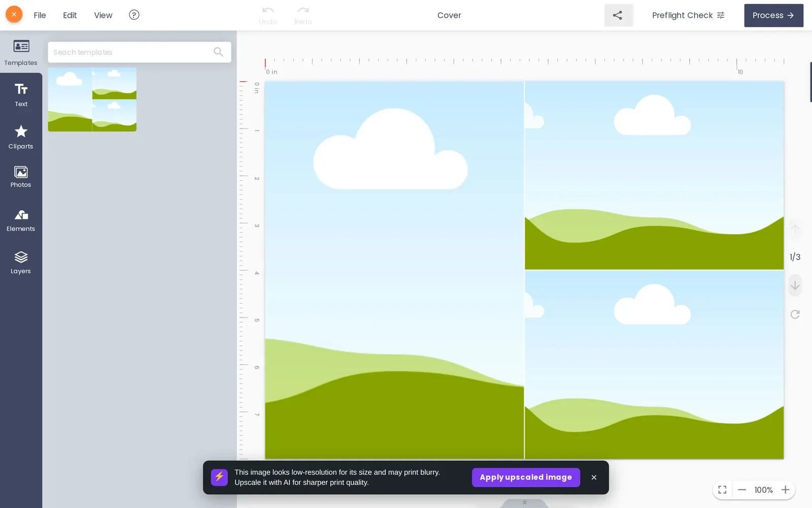Click the 1/3 page indicator

(795, 257)
